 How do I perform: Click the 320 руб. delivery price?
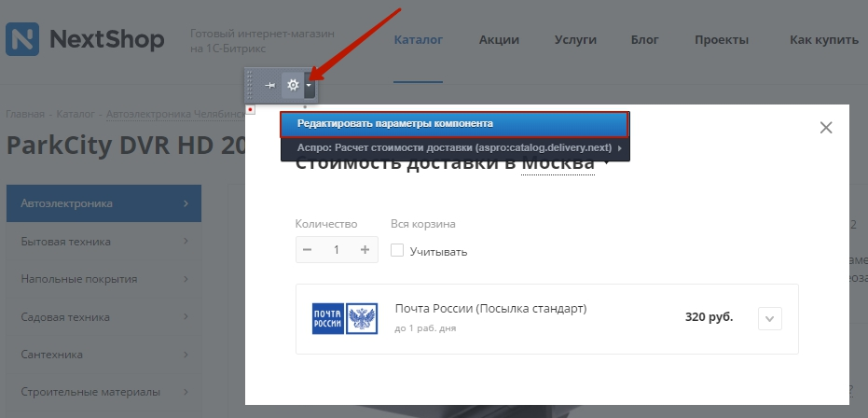click(710, 317)
